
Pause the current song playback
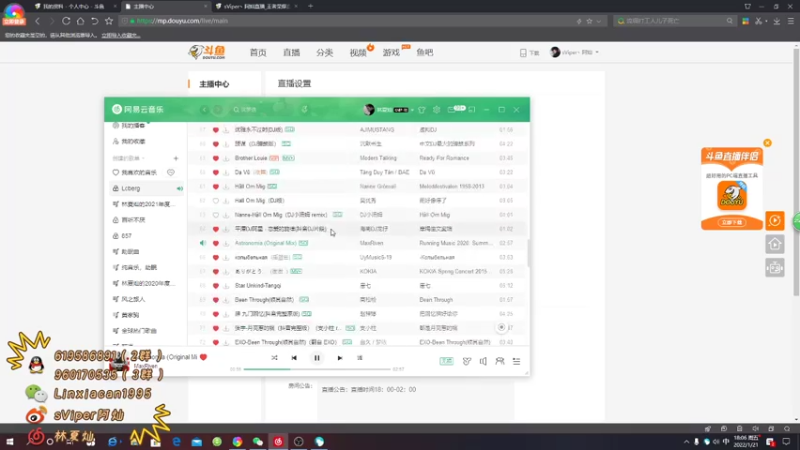point(317,358)
